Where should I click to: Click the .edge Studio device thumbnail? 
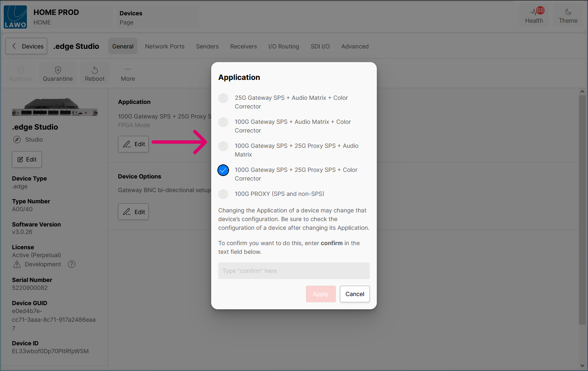pyautogui.click(x=55, y=107)
